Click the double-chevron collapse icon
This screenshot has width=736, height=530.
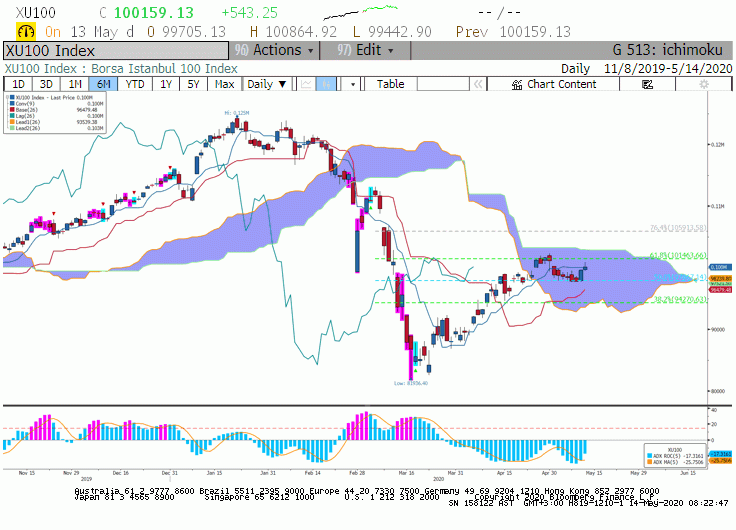tap(478, 84)
